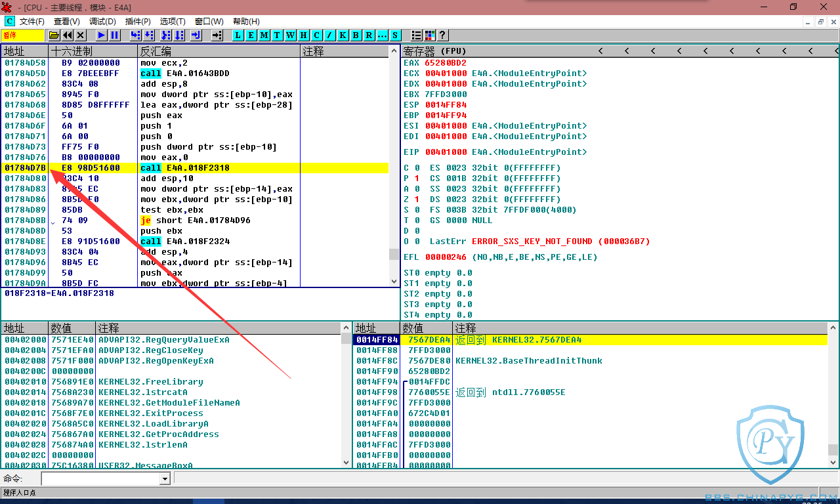Open the 插件(P) menu

coord(138,22)
